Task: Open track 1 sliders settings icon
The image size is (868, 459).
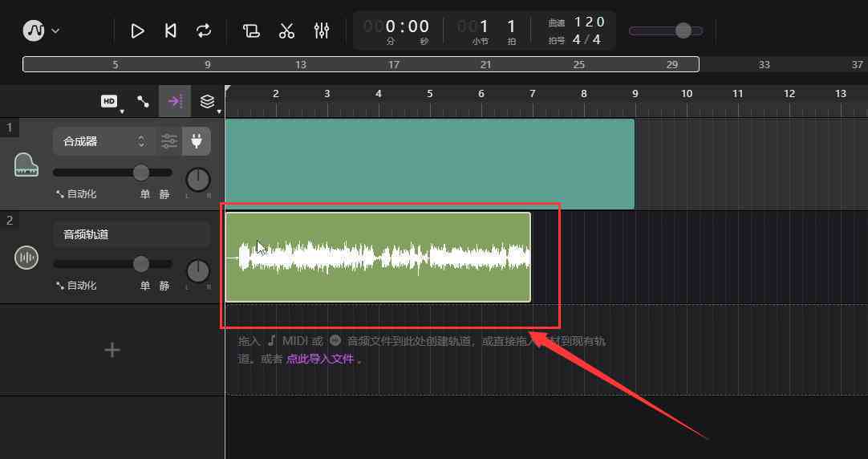Action: (169, 142)
